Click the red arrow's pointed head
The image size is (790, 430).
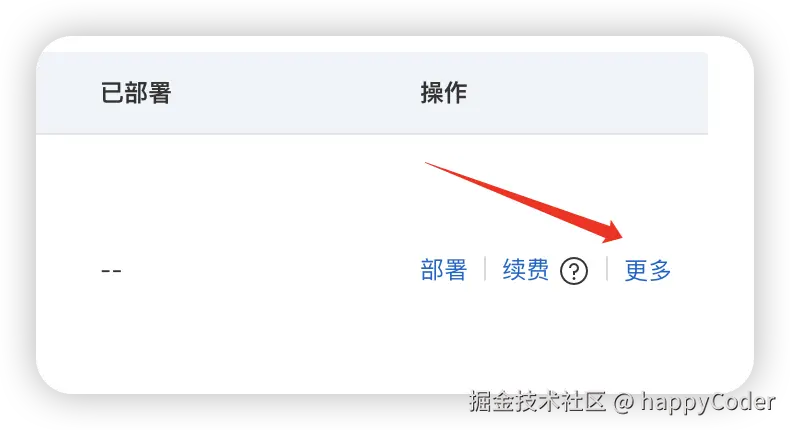(x=613, y=233)
